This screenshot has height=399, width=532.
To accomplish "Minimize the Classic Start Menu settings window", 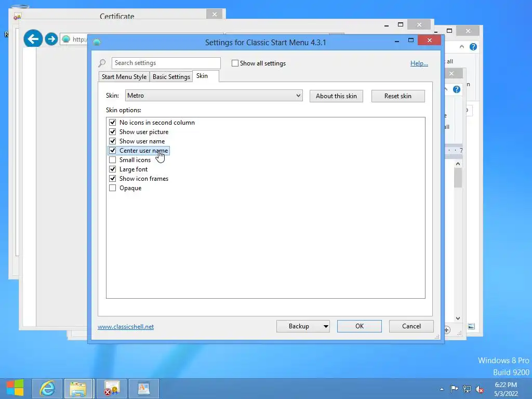I will (397, 41).
